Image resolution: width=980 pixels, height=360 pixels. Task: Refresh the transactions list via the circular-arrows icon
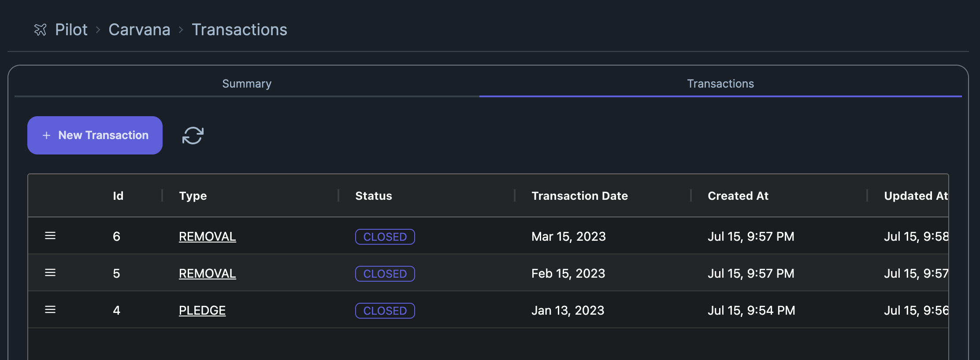pyautogui.click(x=193, y=135)
